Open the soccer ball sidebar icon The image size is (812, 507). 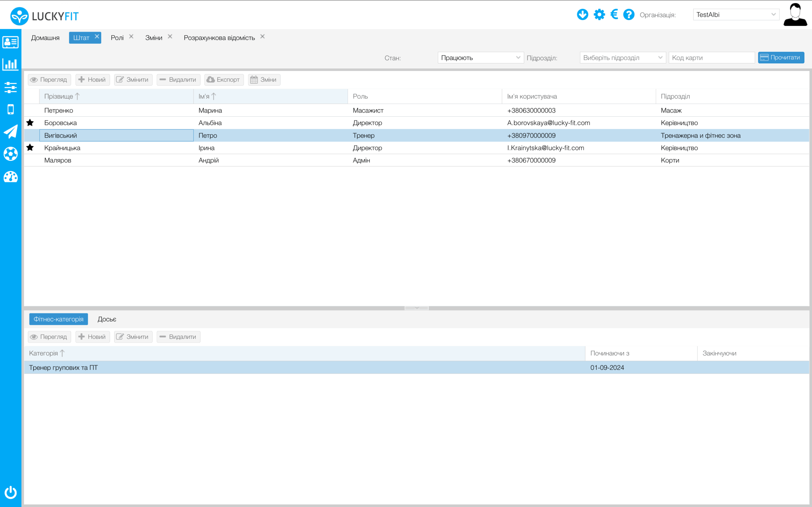[10, 154]
